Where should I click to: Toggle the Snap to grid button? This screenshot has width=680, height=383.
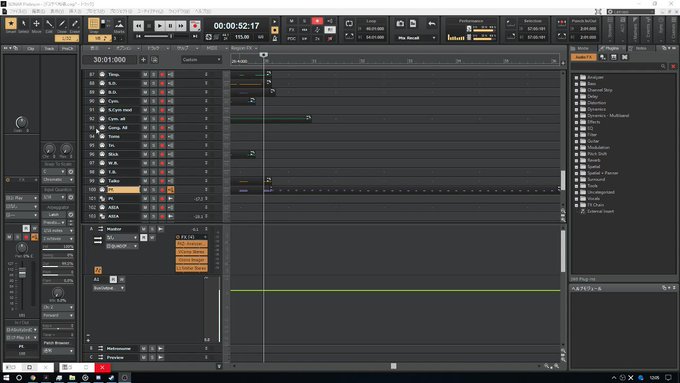[93, 23]
